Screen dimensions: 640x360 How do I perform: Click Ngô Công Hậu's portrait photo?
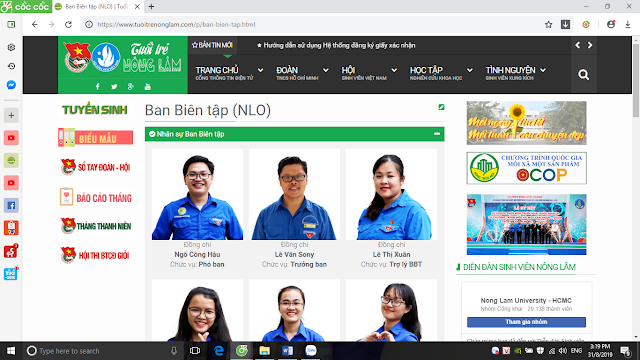point(197,194)
